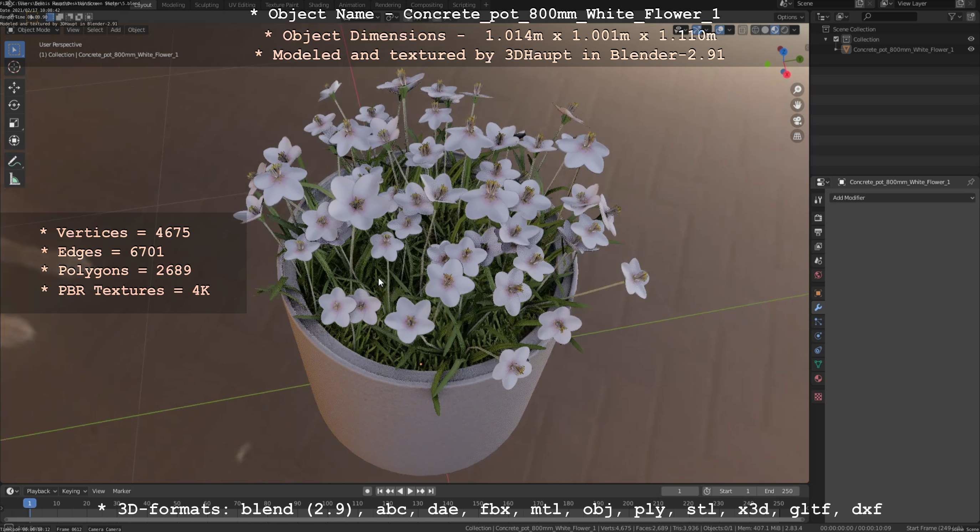Collapse the Collection tree arrow

(x=826, y=39)
